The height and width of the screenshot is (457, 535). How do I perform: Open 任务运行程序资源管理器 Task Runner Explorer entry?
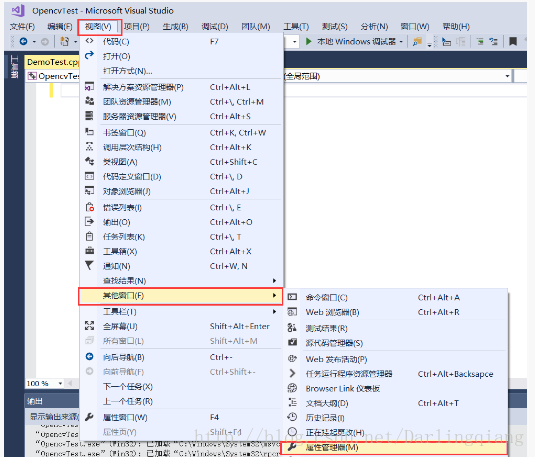pos(396,374)
